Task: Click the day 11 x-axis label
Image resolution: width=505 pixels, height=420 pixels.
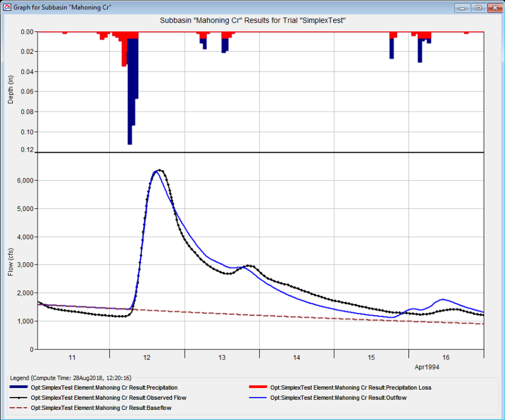Action: point(72,357)
